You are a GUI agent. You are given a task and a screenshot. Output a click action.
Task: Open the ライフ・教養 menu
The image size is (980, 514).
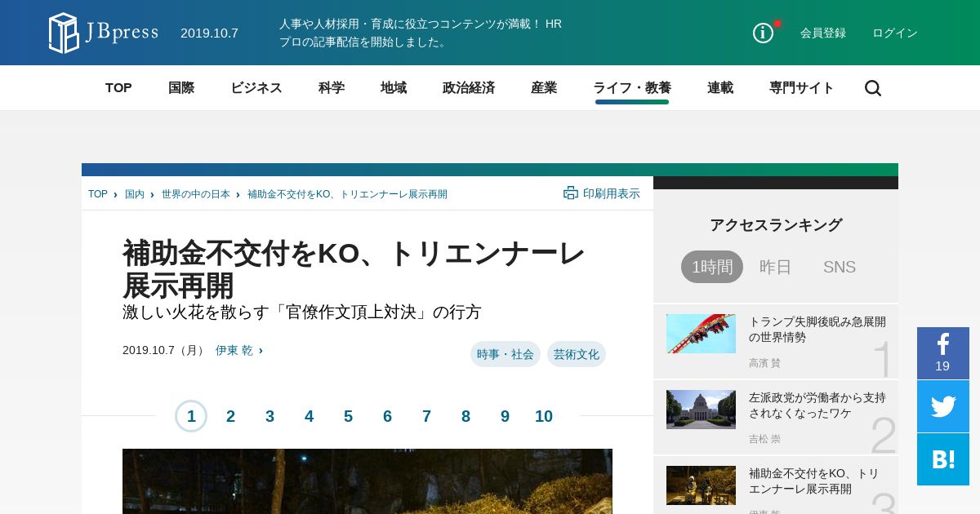tap(632, 88)
